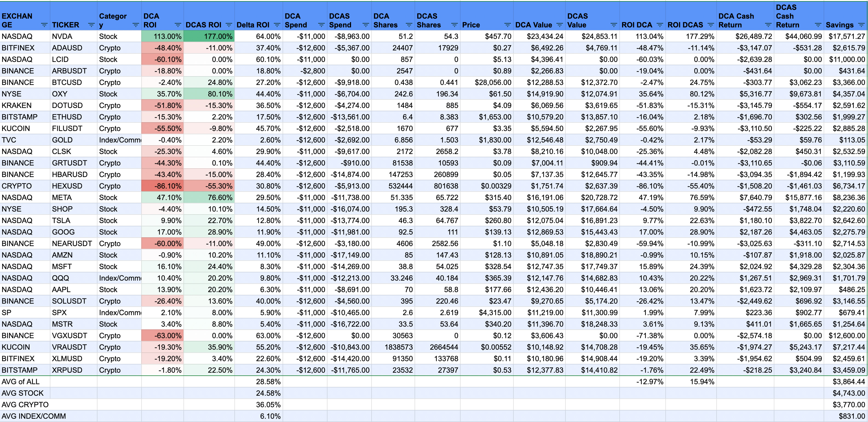Open filter for DCAS Value column
868x422 pixels.
614,25
